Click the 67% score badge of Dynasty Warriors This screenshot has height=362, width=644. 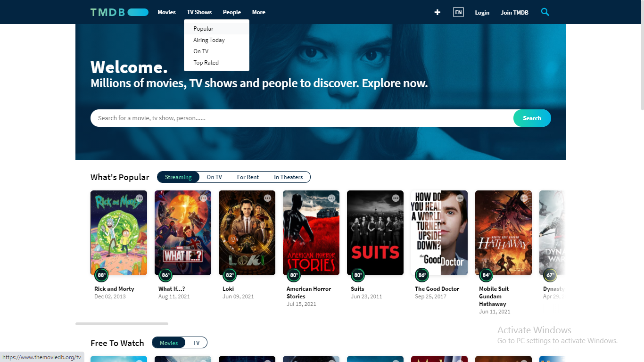tap(550, 275)
